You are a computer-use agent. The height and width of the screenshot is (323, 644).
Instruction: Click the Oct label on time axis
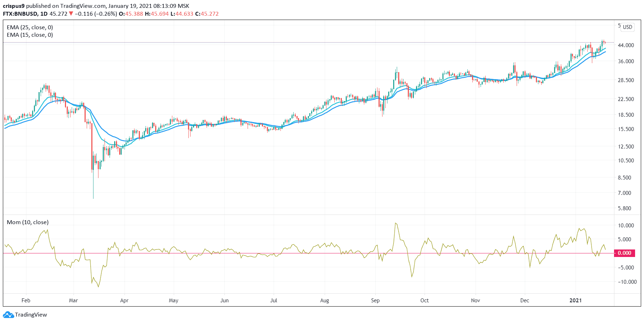425,301
